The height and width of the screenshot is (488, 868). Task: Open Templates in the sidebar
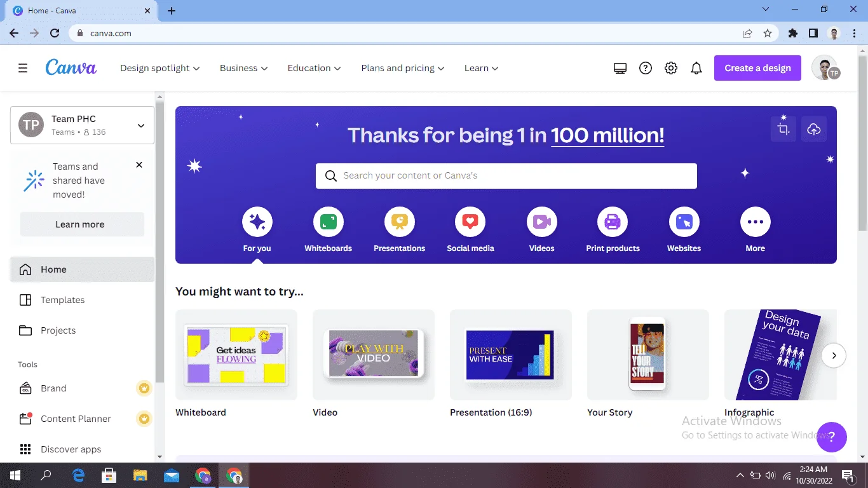coord(82,300)
